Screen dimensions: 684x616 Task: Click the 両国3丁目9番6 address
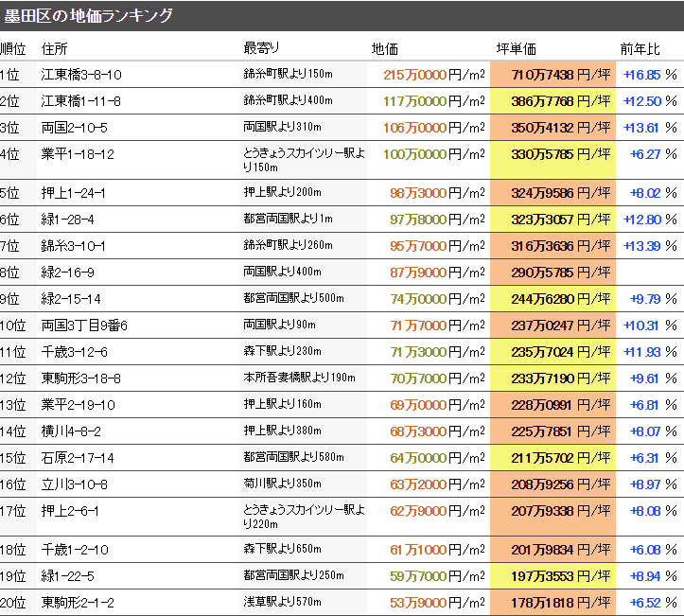84,326
